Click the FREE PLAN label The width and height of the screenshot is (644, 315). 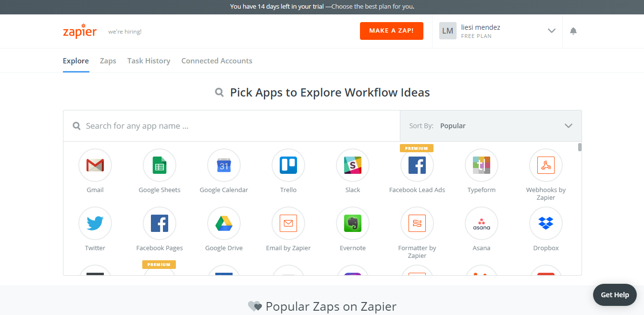[x=476, y=36]
